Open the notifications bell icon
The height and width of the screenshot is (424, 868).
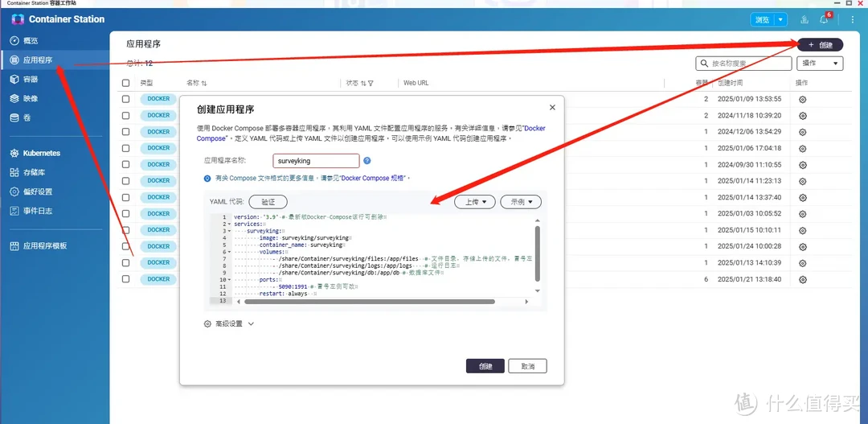[x=824, y=20]
